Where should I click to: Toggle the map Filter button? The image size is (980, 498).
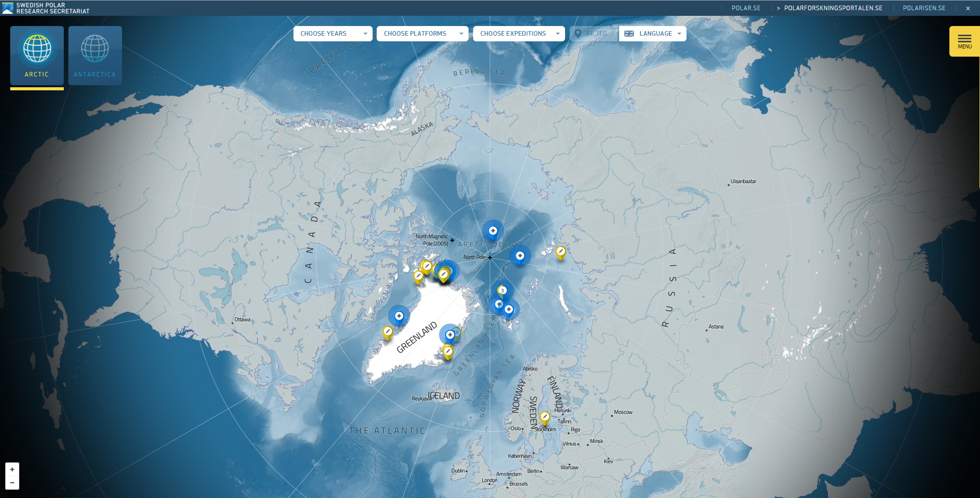pos(592,34)
